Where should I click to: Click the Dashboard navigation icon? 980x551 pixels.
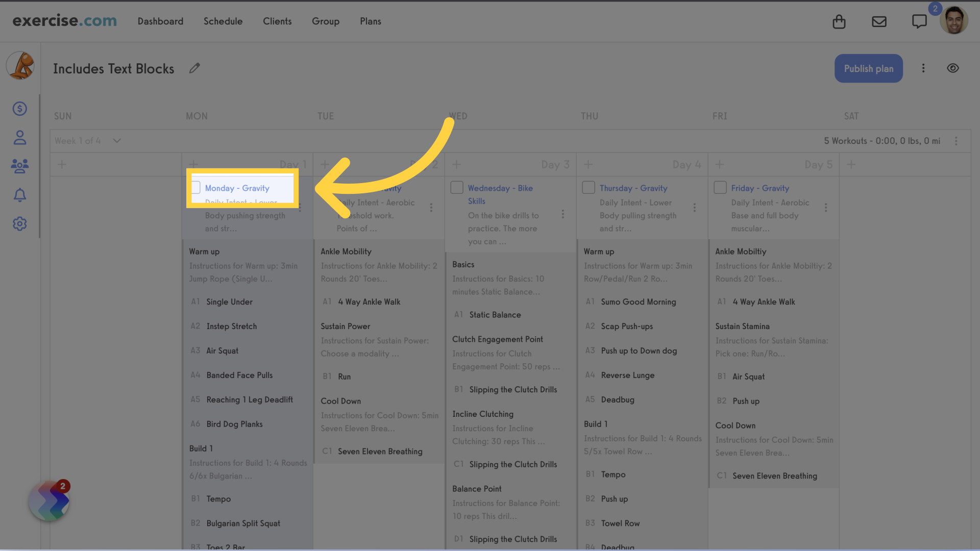(x=160, y=21)
